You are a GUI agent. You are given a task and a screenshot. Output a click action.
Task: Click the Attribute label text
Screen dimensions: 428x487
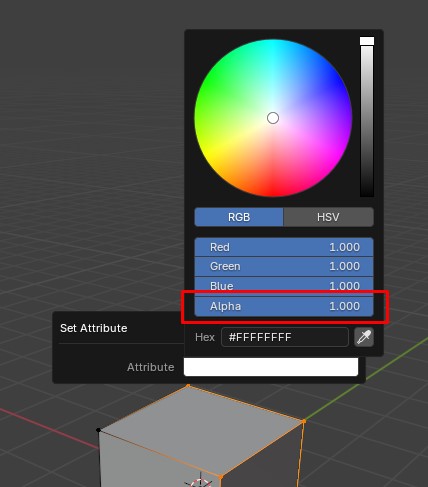pyautogui.click(x=151, y=367)
